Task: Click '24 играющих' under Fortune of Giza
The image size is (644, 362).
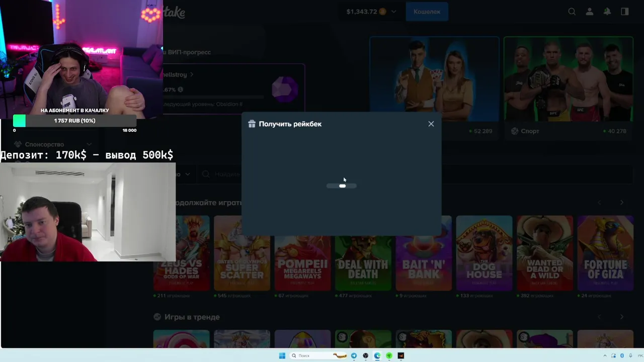Action: (x=597, y=296)
